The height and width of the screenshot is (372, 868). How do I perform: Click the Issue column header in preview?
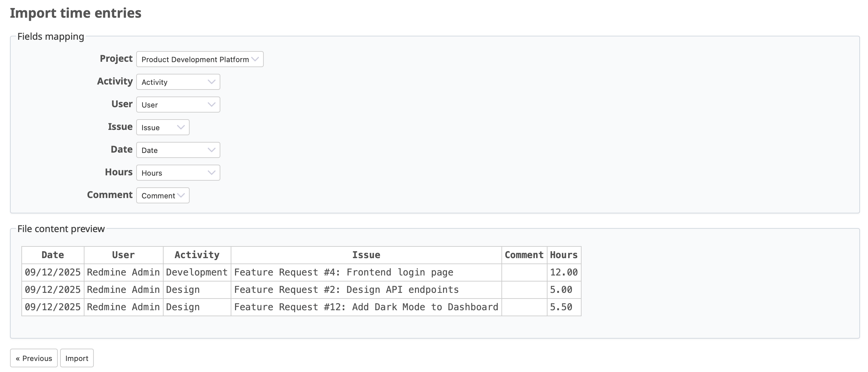point(366,255)
